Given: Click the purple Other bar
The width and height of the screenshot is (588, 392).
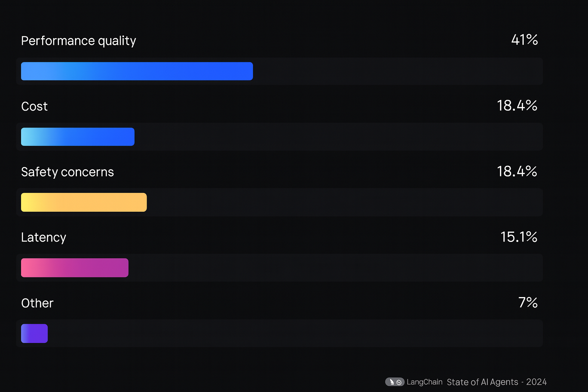Looking at the screenshot, I should coord(34,333).
